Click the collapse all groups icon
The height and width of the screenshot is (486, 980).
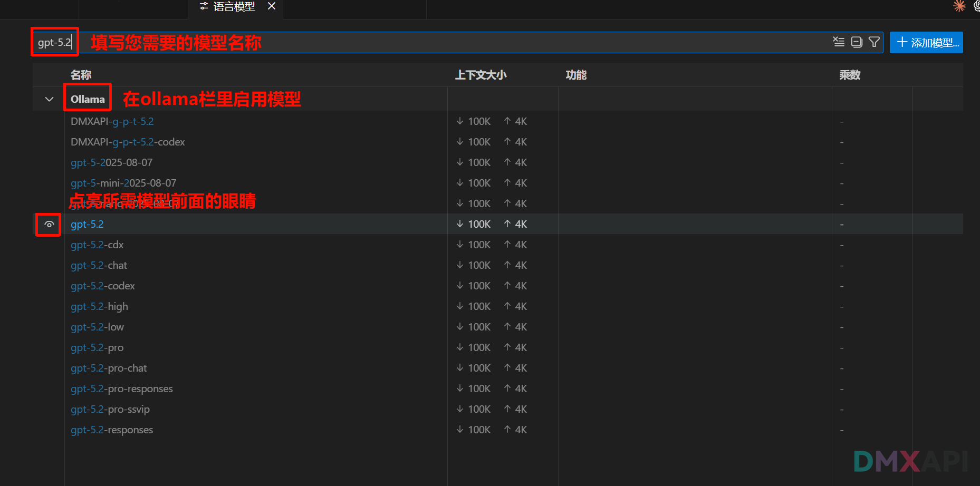coord(857,42)
